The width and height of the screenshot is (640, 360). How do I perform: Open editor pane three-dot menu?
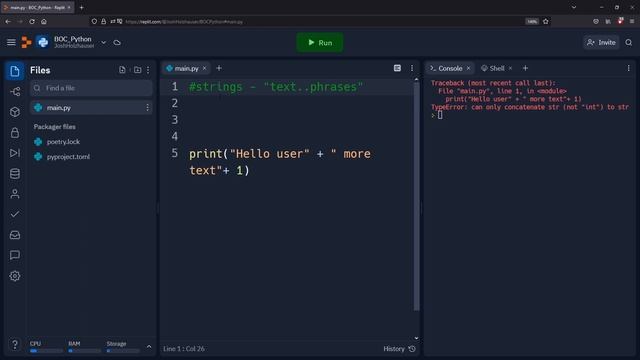pyautogui.click(x=412, y=68)
